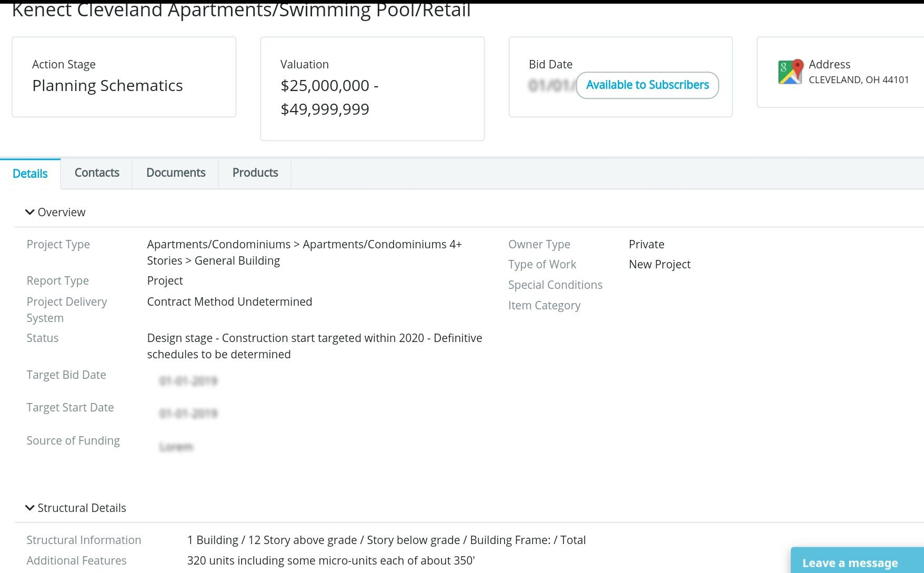Click the Available to Subscribers button

(647, 85)
